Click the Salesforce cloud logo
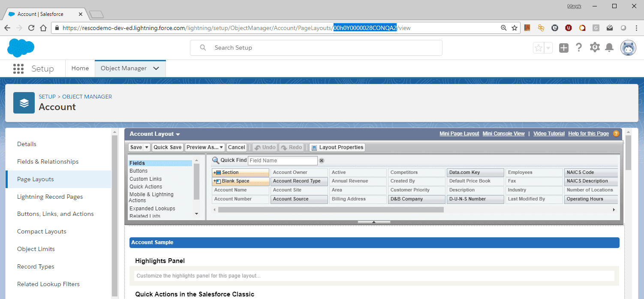 (21, 48)
